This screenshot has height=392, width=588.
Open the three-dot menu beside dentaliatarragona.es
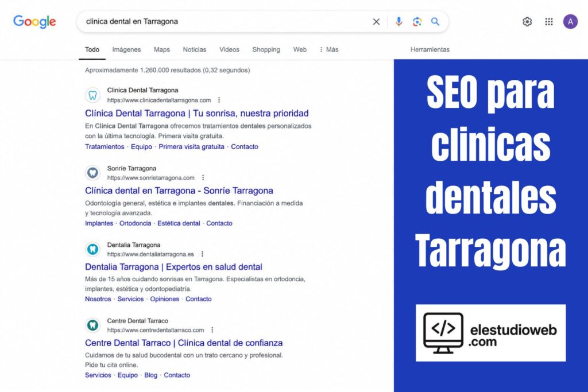click(202, 254)
